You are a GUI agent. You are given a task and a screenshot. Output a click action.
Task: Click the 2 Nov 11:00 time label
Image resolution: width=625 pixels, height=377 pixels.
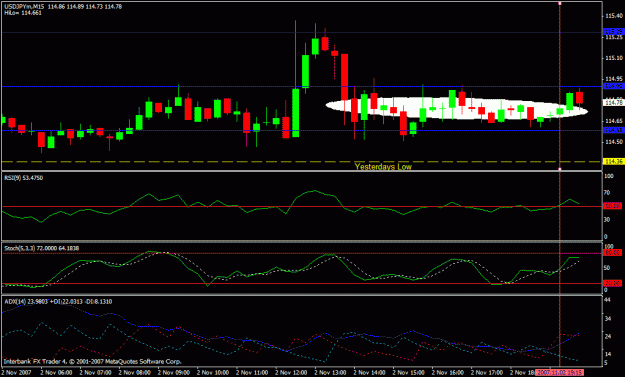pyautogui.click(x=252, y=373)
